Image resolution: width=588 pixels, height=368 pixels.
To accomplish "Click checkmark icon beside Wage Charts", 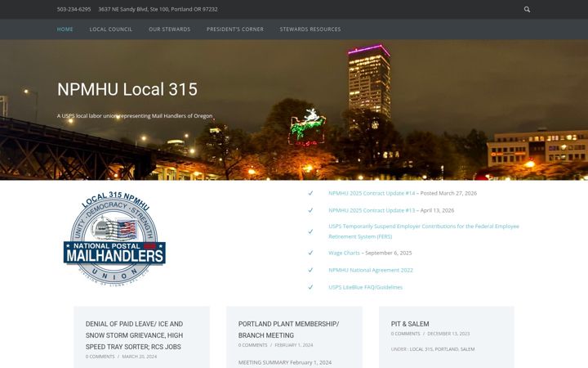I will point(310,253).
